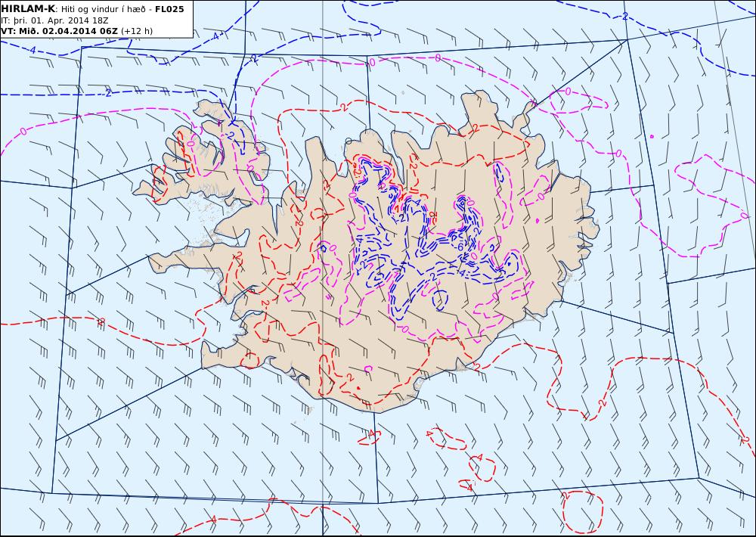
Task: Select the "IT: þri. 01. Apr. 2014 18Z" line
Action: tap(54, 20)
